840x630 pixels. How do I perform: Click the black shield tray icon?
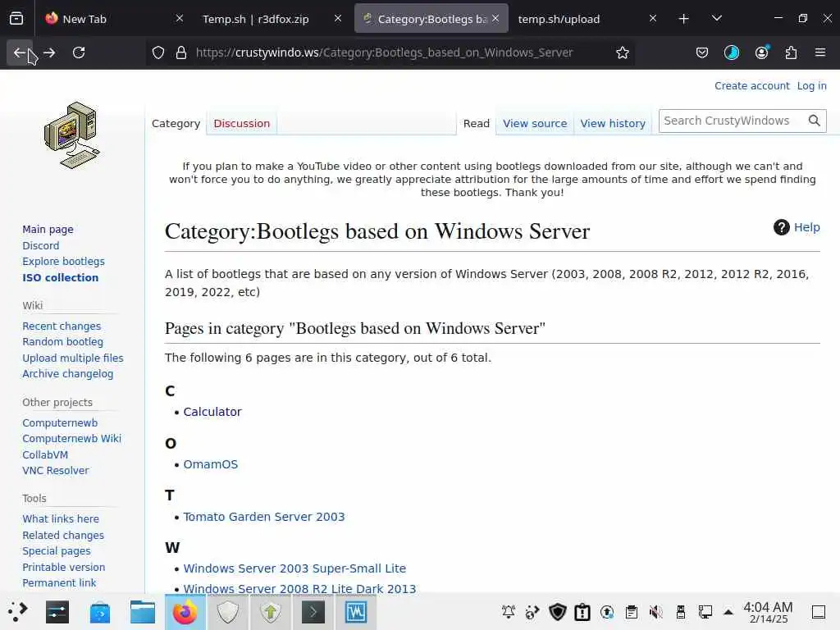(558, 612)
